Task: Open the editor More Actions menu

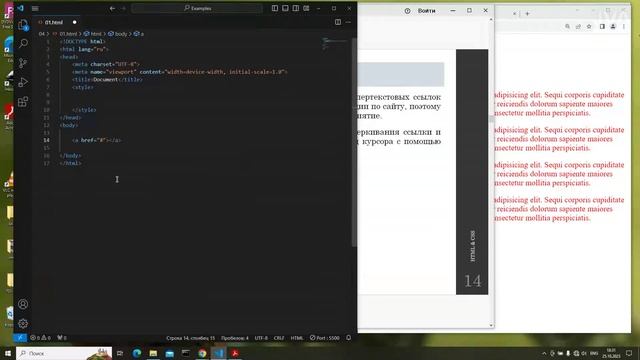Action: [x=348, y=22]
